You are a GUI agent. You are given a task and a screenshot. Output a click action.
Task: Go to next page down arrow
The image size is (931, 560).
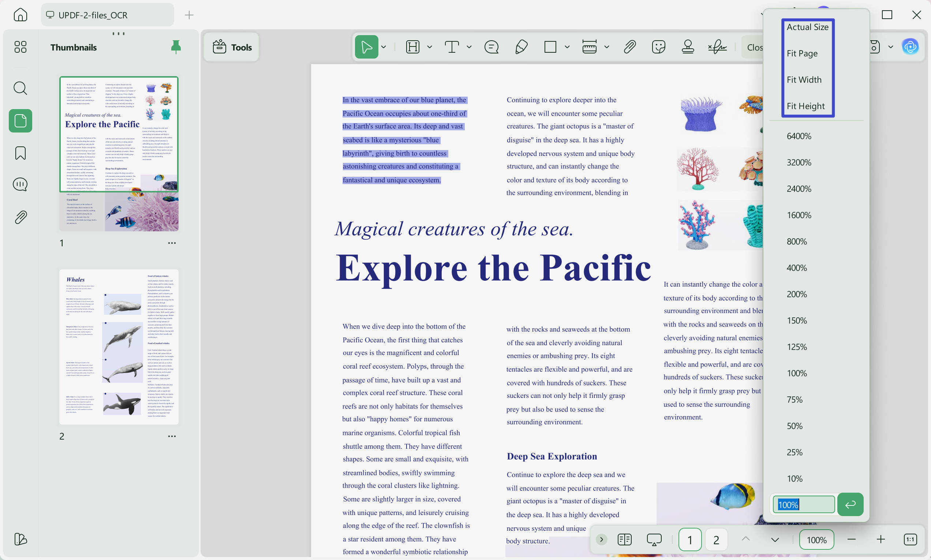tap(775, 540)
